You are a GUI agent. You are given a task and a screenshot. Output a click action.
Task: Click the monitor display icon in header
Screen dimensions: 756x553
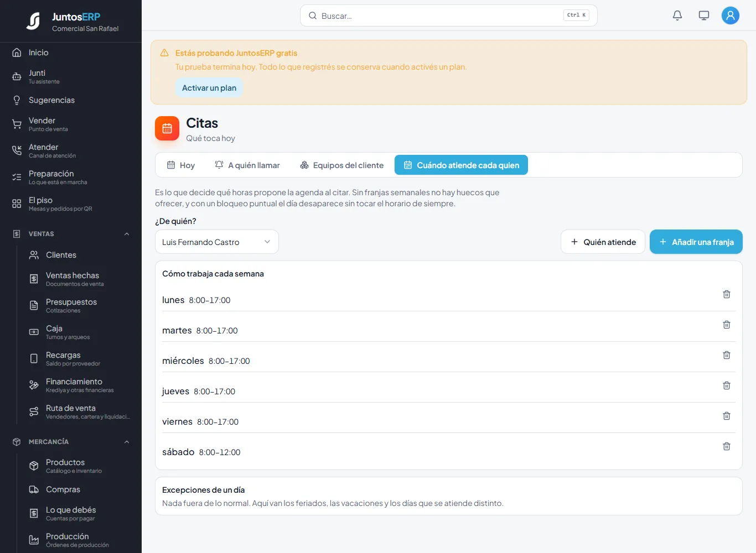(x=704, y=15)
